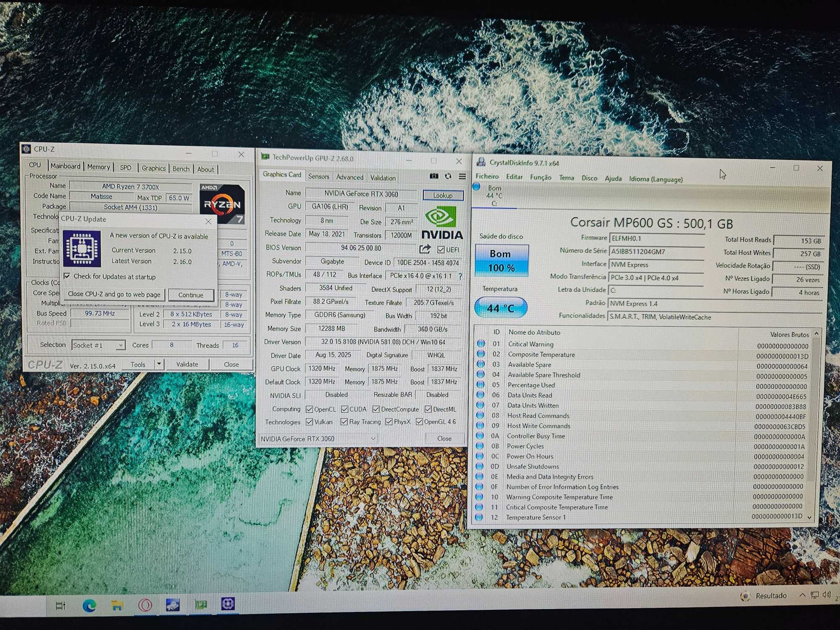This screenshot has height=630, width=840.
Task: Click the status orb for Percentage Used
Action: (x=480, y=385)
